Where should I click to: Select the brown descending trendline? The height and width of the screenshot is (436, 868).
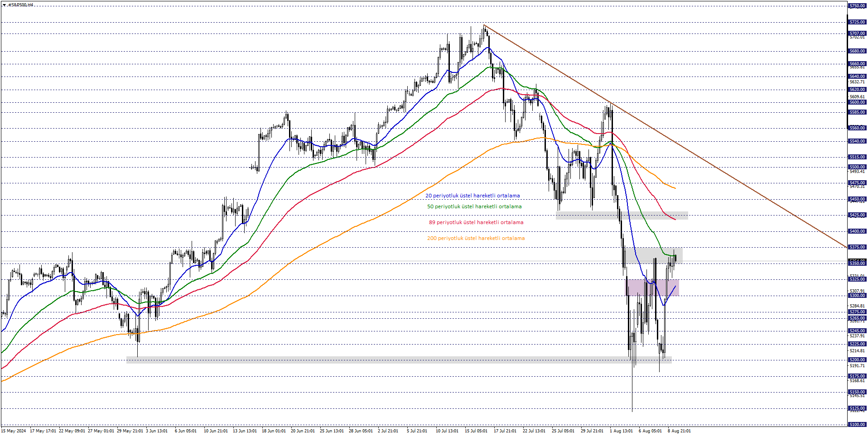(x=665, y=136)
